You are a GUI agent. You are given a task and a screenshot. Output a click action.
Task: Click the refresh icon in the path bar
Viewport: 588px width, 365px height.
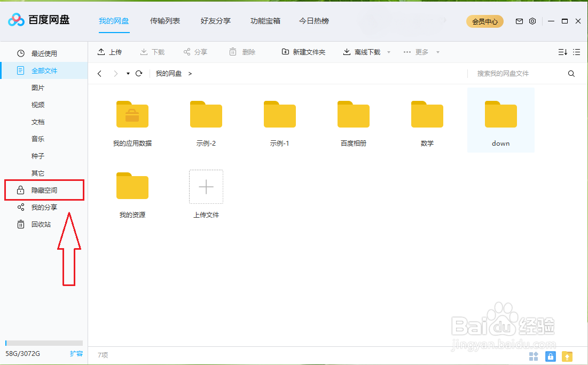(139, 73)
